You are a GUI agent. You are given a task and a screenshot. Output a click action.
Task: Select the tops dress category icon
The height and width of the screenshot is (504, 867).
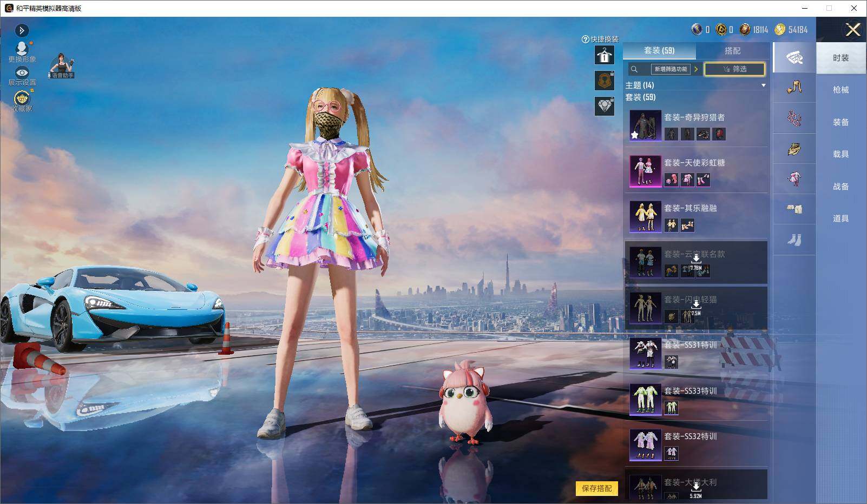pyautogui.click(x=794, y=179)
